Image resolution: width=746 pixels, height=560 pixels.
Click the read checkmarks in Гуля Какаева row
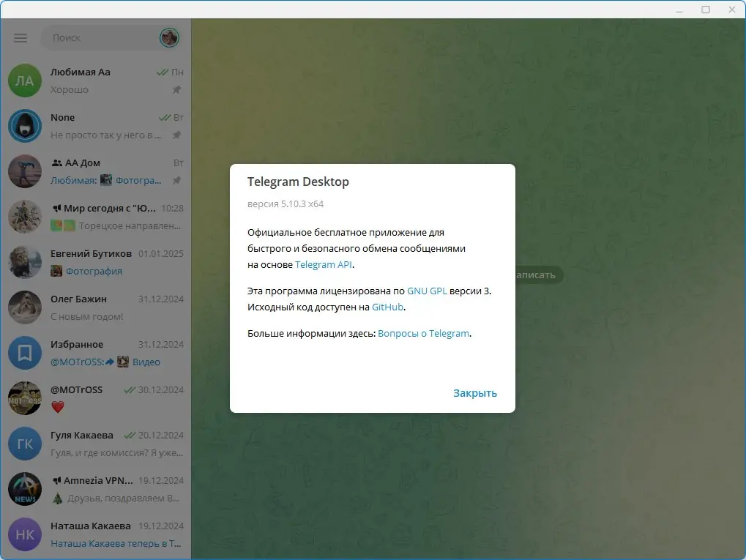130,436
